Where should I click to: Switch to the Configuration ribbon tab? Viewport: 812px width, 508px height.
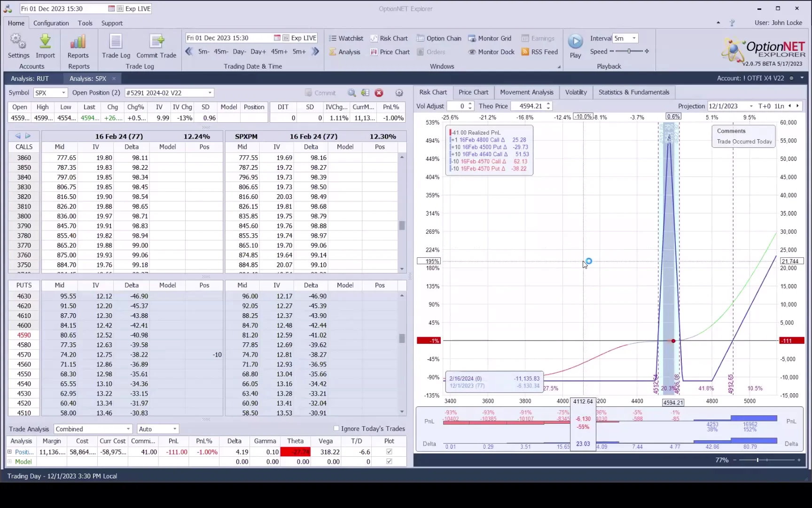[51, 23]
